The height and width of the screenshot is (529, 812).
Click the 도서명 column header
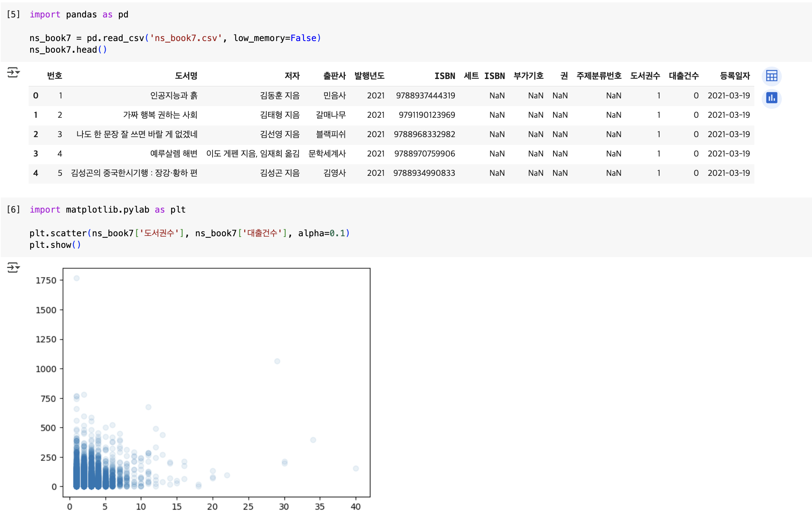coord(186,76)
